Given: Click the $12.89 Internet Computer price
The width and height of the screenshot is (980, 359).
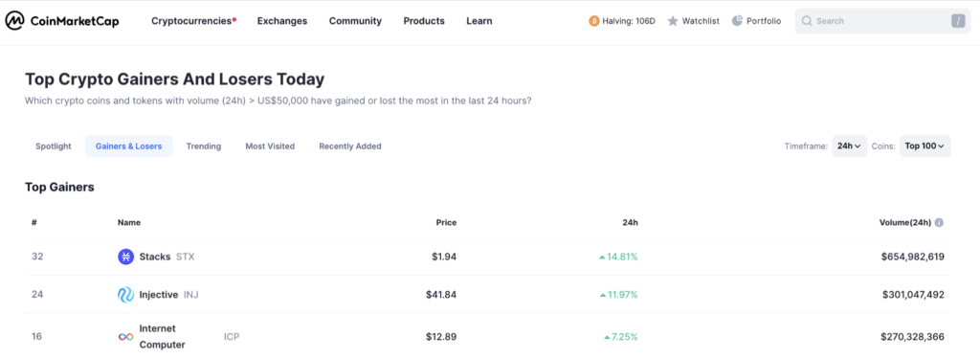Looking at the screenshot, I should click(441, 336).
